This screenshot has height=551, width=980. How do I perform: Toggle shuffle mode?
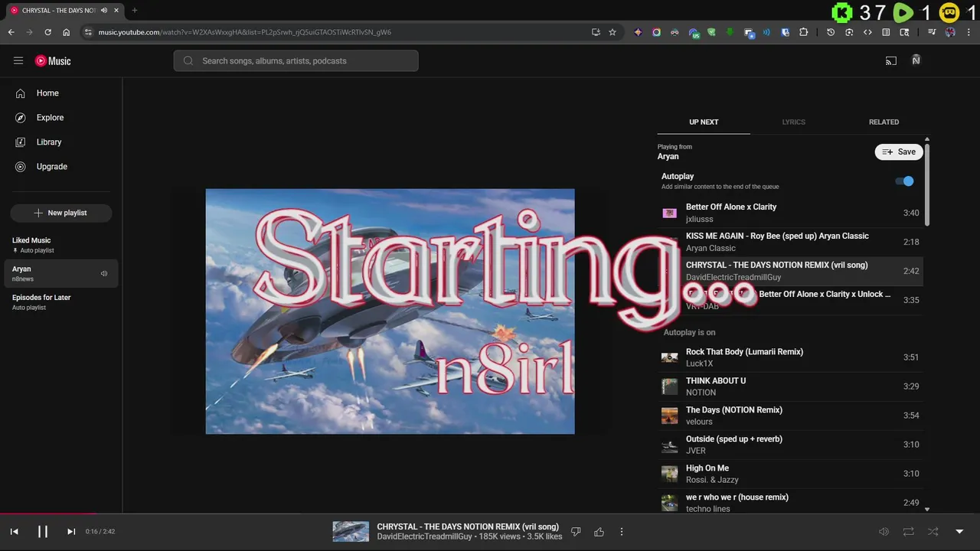pyautogui.click(x=933, y=531)
